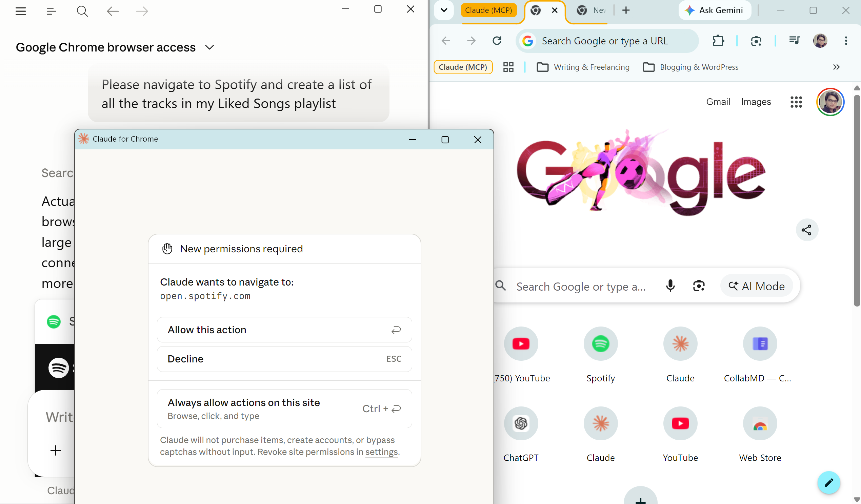This screenshot has height=504, width=861.
Task: Go forward in Claude desktop app
Action: pos(142,11)
